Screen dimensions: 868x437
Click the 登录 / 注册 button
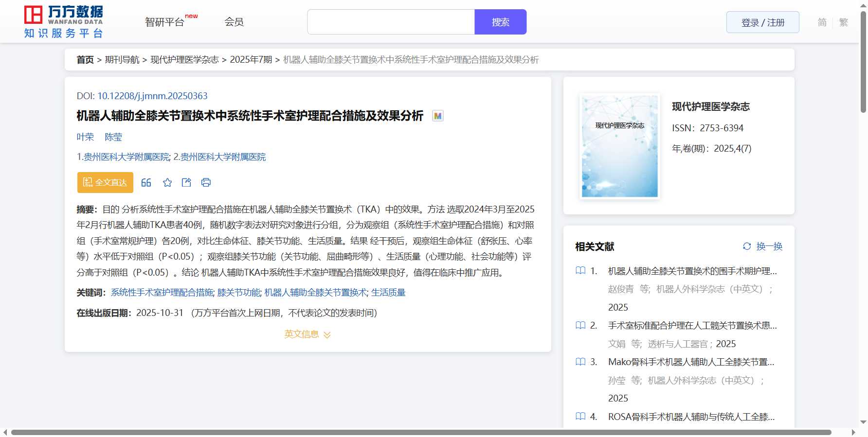(x=762, y=22)
